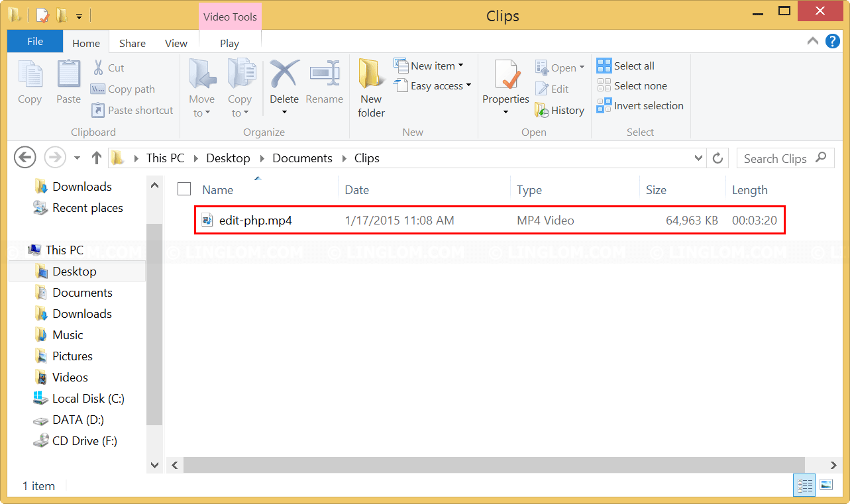Switch to the Play tab under Video Tools
The height and width of the screenshot is (504, 850).
pyautogui.click(x=229, y=43)
